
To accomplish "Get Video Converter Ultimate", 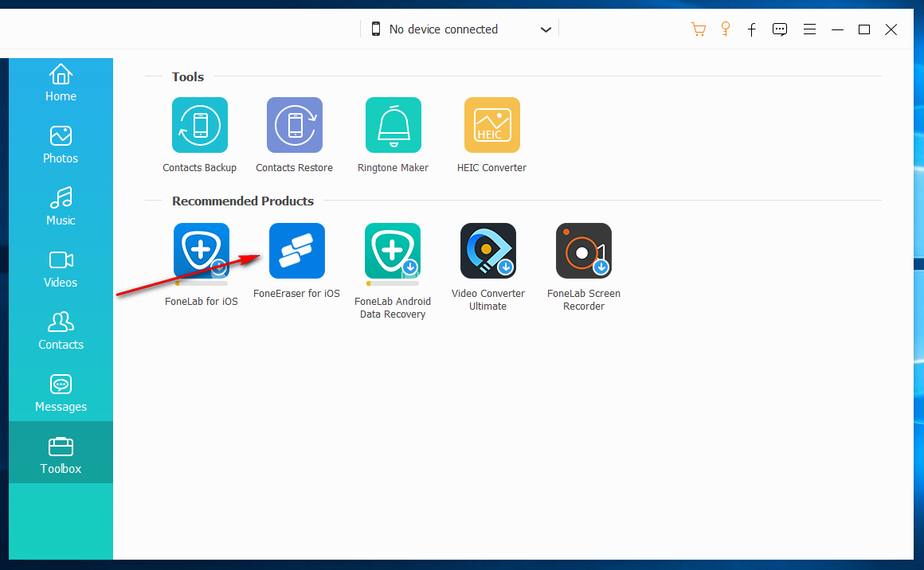I will (488, 251).
